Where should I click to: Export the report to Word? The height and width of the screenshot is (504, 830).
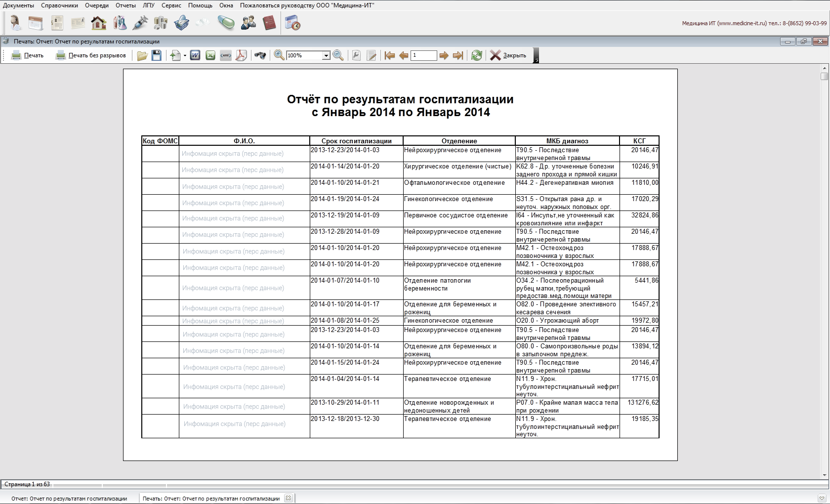(195, 55)
